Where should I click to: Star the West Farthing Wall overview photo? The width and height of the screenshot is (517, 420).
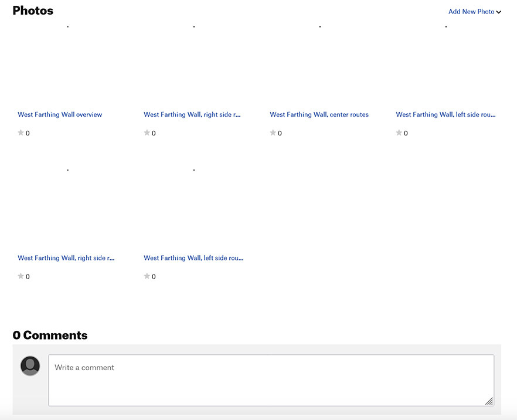tap(21, 133)
